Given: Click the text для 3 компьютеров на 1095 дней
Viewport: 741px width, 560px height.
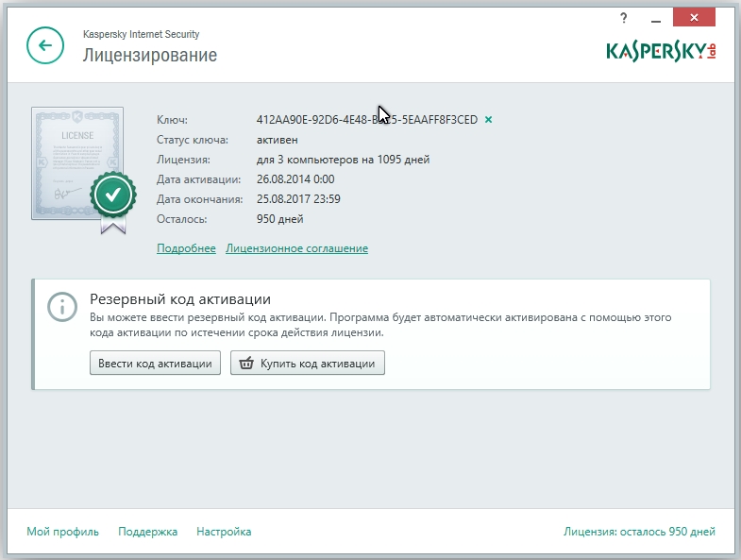Looking at the screenshot, I should 343,160.
